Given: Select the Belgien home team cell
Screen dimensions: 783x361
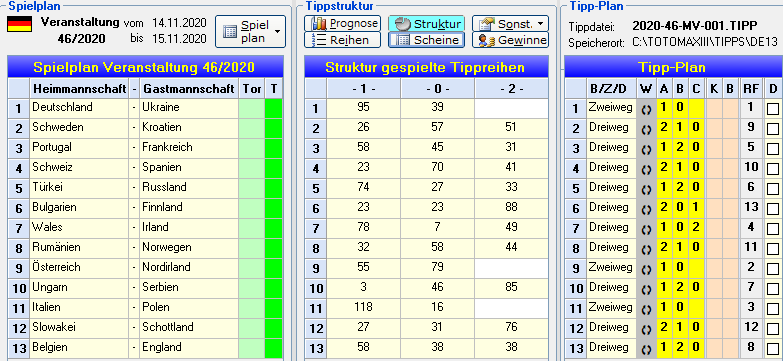Looking at the screenshot, I should tap(79, 348).
